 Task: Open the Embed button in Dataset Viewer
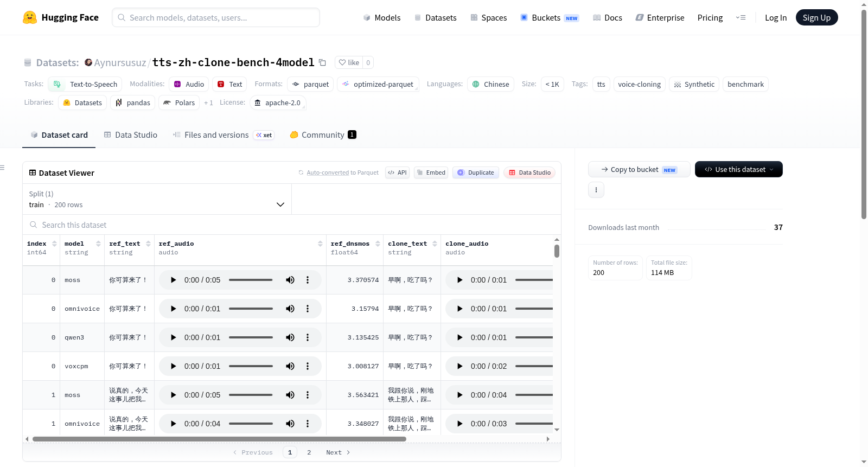coord(431,172)
